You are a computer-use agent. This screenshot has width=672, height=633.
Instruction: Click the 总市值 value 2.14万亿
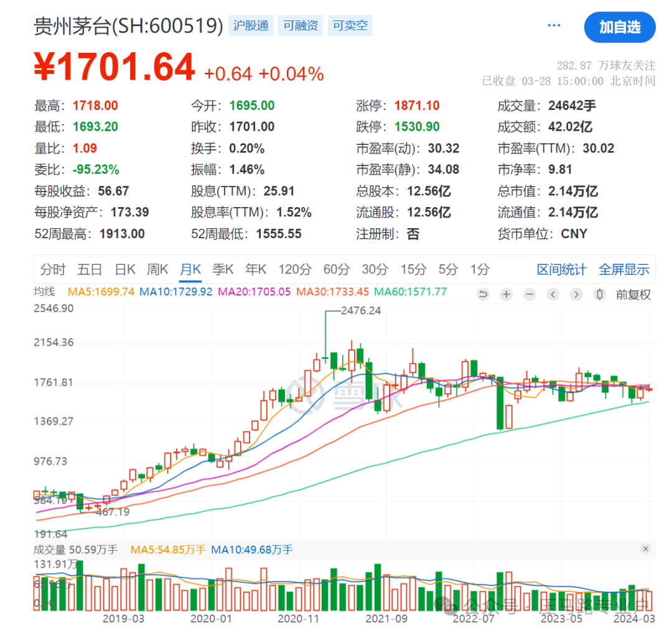pos(573,191)
